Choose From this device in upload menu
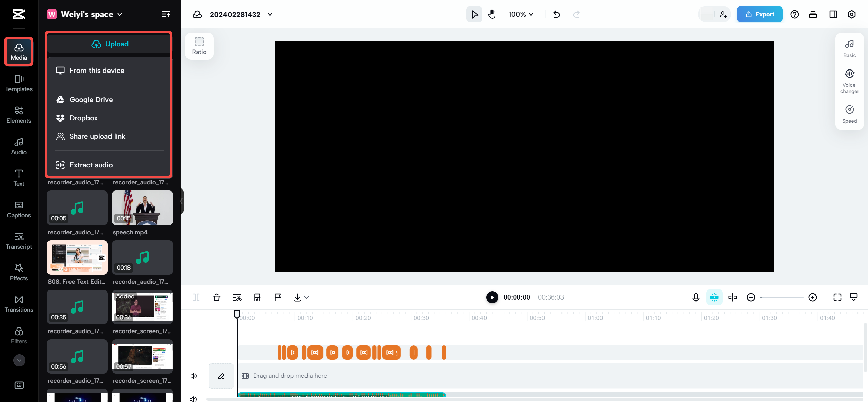This screenshot has width=868, height=402. click(97, 71)
